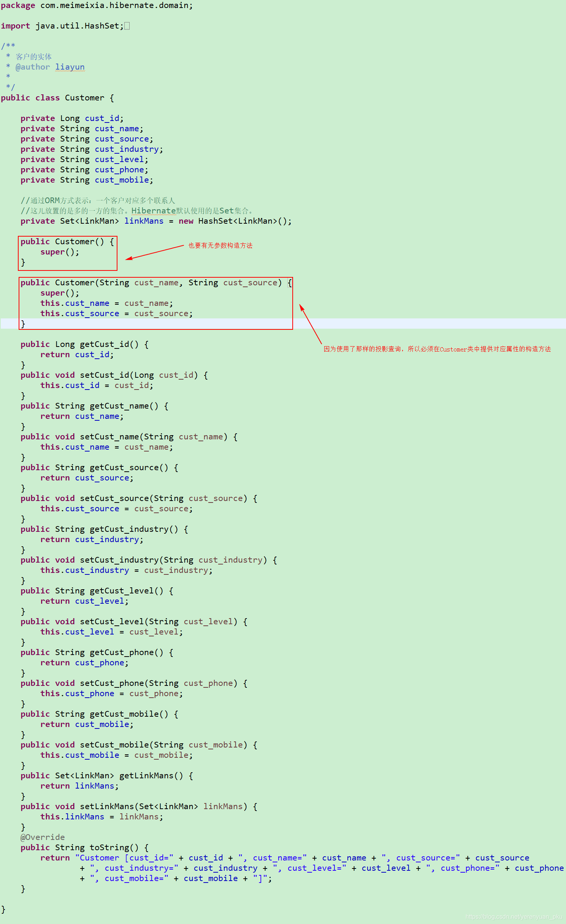Click the 'private Set<LinkMan> linkMans' declaration
Viewport: 566px width, 924px height.
tap(156, 221)
